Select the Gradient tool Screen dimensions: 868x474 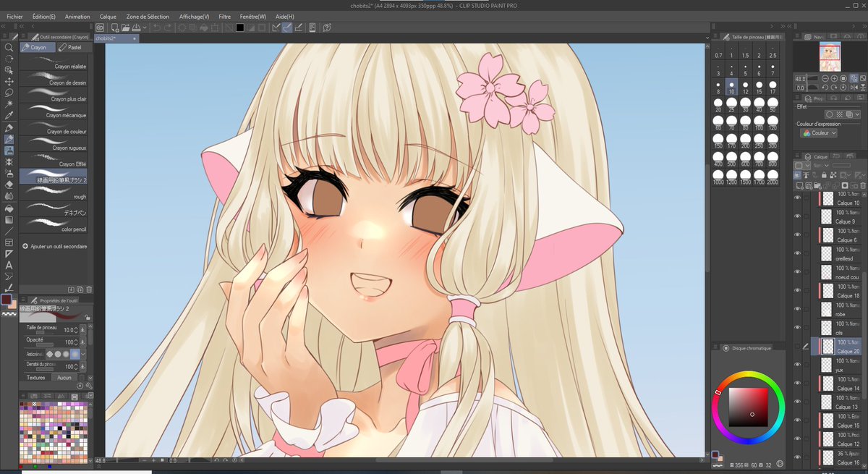click(9, 219)
